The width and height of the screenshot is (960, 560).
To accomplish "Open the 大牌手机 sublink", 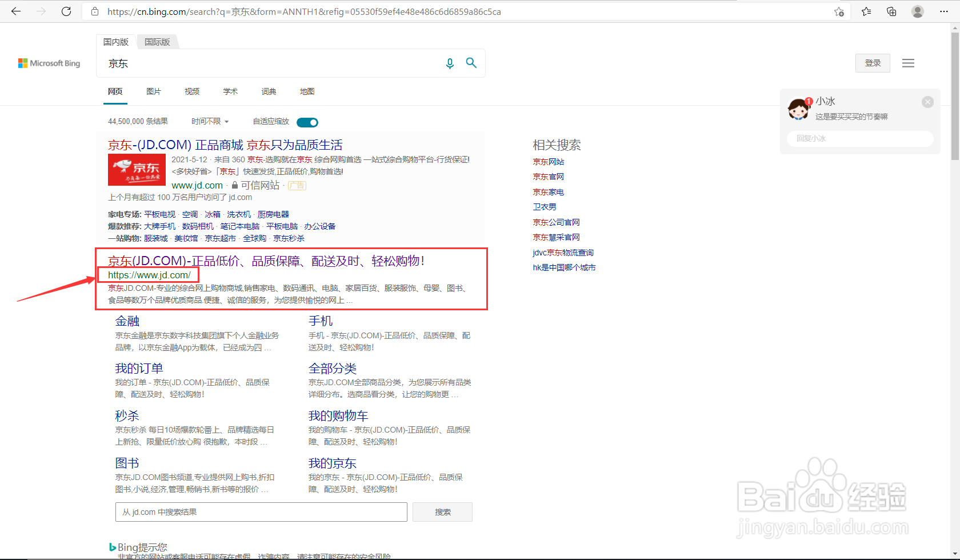I will 160,226.
